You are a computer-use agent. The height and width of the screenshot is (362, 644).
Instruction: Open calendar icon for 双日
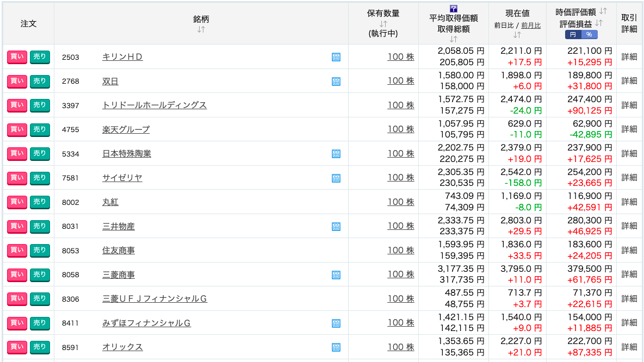[336, 82]
